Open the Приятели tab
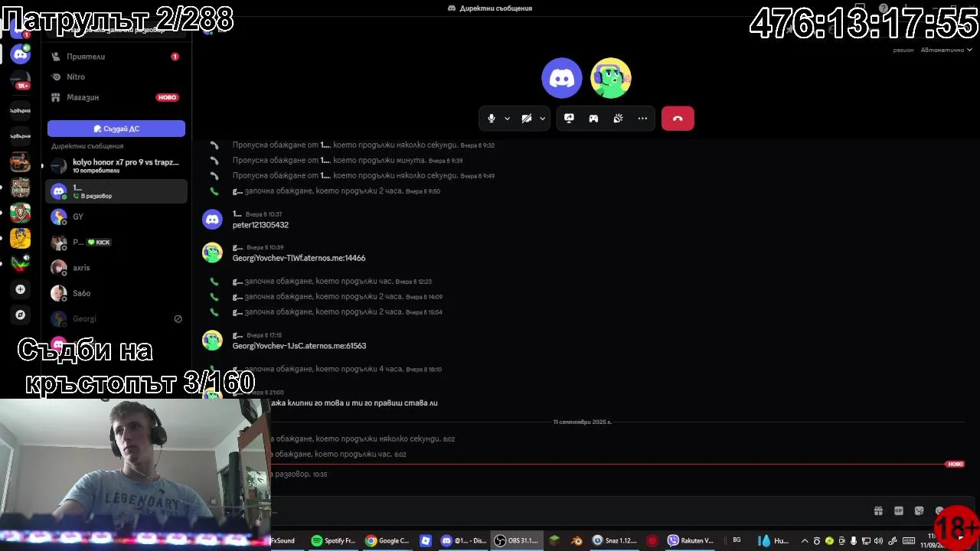This screenshot has height=551, width=980. pos(116,57)
